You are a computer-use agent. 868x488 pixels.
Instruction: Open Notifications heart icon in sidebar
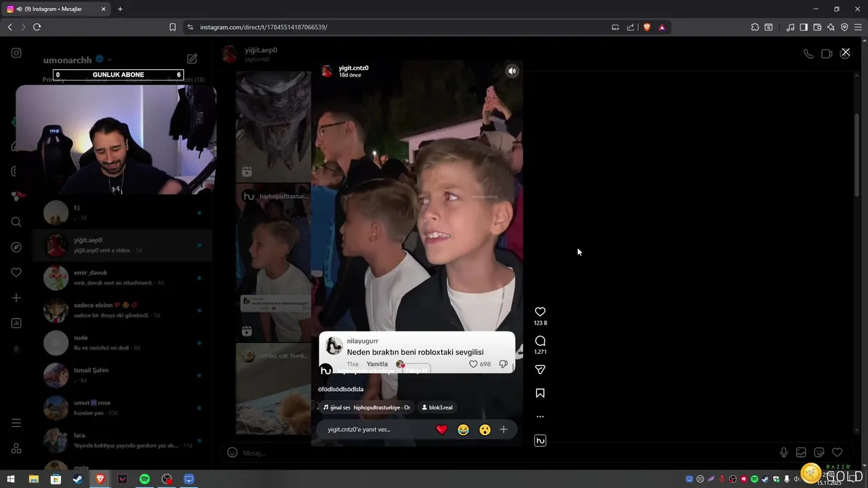coord(16,272)
